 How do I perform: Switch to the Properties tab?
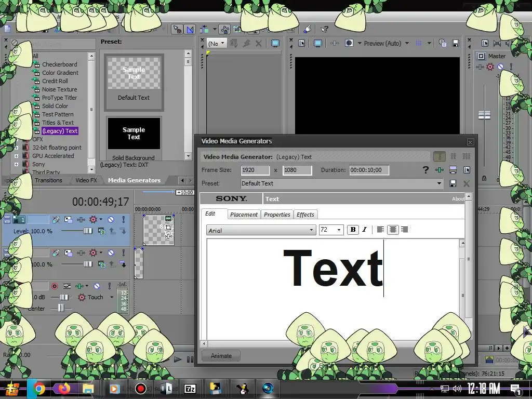277,215
